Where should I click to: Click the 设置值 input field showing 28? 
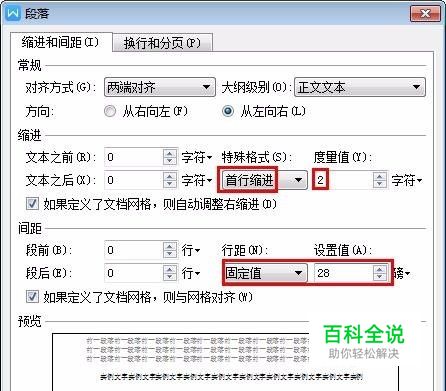point(344,273)
